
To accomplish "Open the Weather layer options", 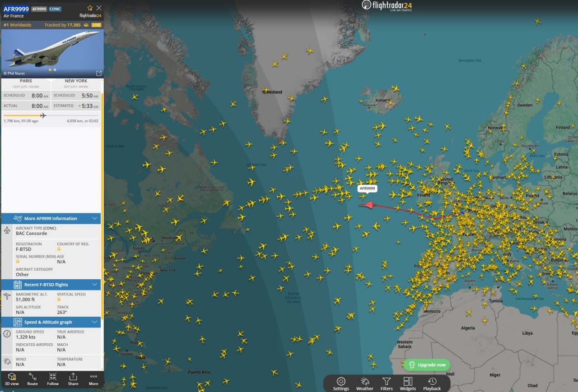I will point(365,384).
